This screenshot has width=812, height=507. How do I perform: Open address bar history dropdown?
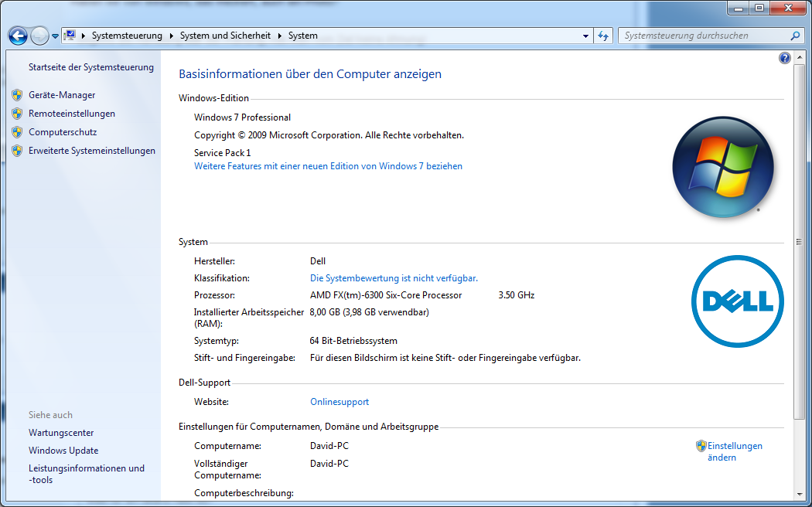[585, 36]
